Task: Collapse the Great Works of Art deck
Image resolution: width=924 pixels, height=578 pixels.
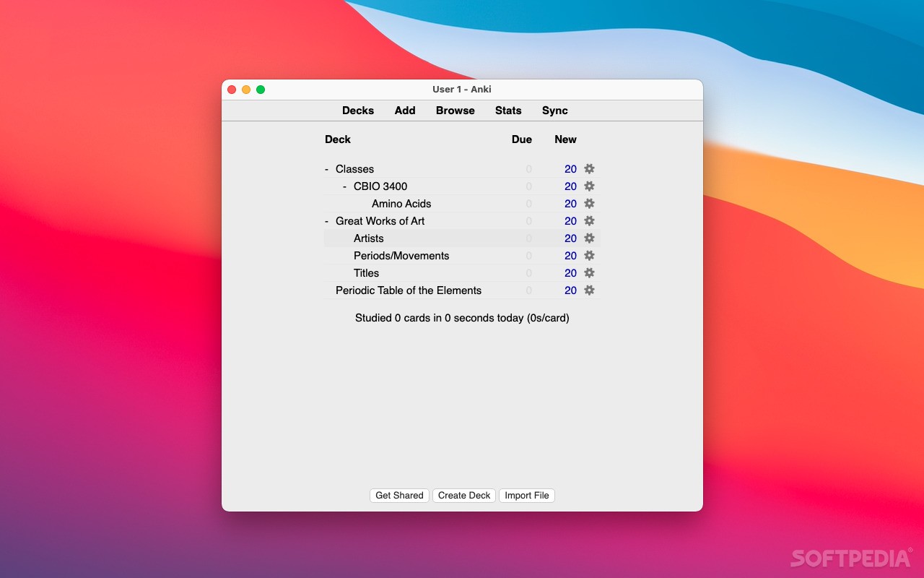Action: pyautogui.click(x=326, y=221)
